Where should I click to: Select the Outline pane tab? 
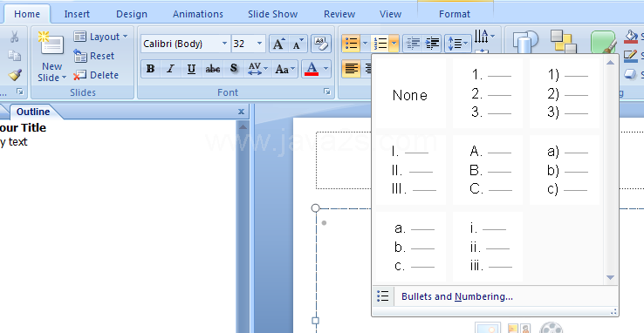[x=33, y=112]
